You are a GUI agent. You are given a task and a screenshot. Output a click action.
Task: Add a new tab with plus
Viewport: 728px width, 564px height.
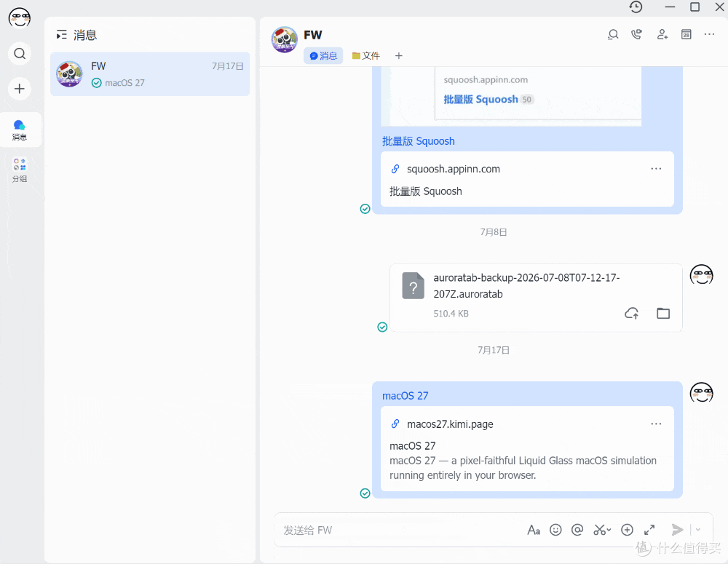399,56
